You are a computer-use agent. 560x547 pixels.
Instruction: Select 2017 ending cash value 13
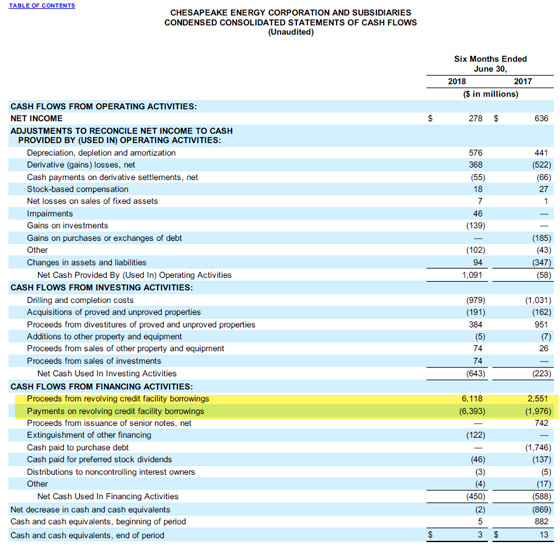pyautogui.click(x=544, y=535)
